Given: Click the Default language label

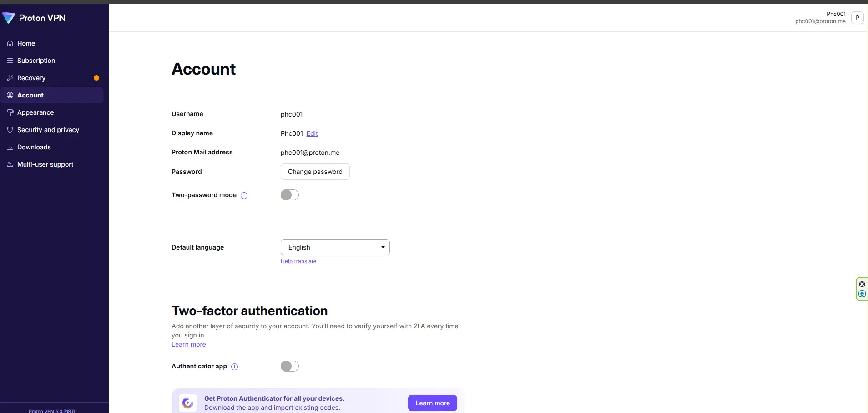Looking at the screenshot, I should [198, 247].
